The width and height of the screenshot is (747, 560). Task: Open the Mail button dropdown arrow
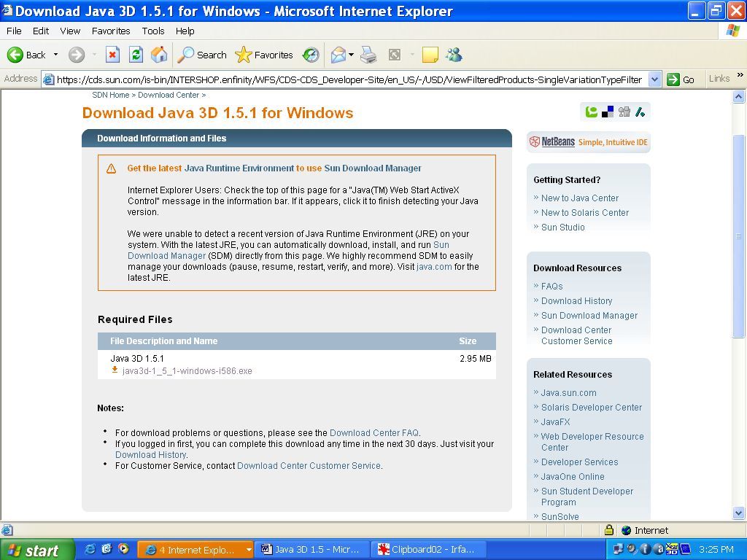[351, 55]
